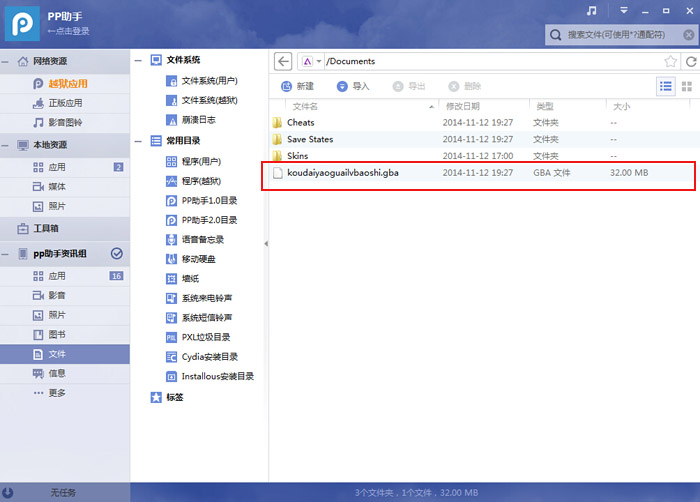Open 墙纸 directory
This screenshot has width=700, height=502.
tap(182, 279)
